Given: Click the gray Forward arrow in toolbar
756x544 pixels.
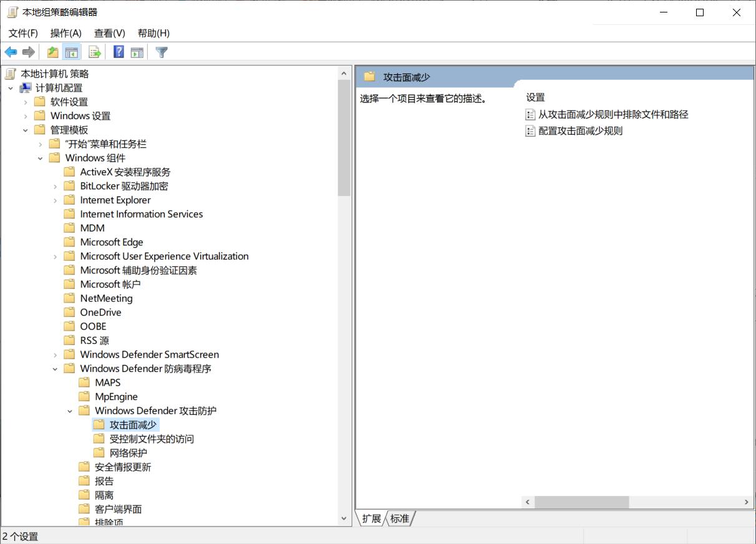Looking at the screenshot, I should (x=28, y=52).
